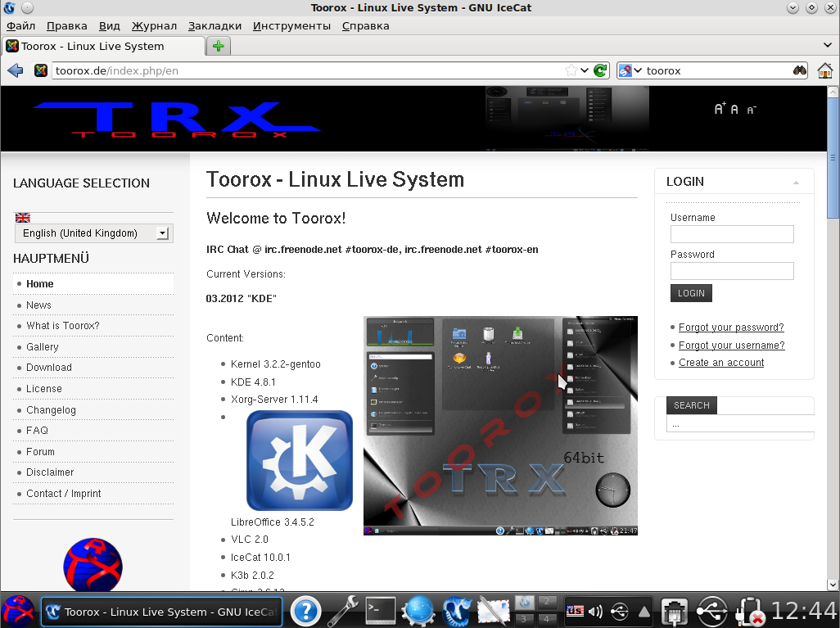Open the search engine selector dropdown

pyautogui.click(x=630, y=71)
